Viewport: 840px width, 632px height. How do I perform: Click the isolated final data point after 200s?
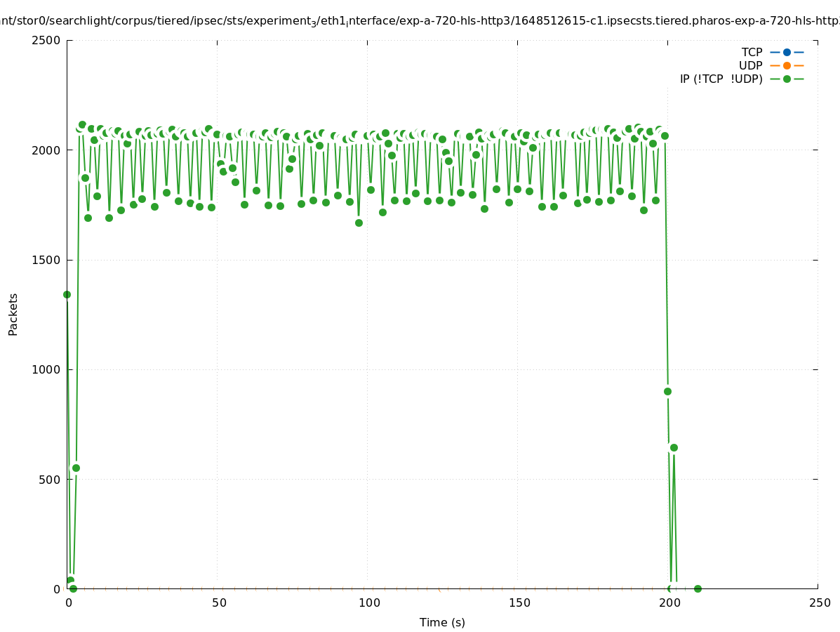tap(698, 588)
